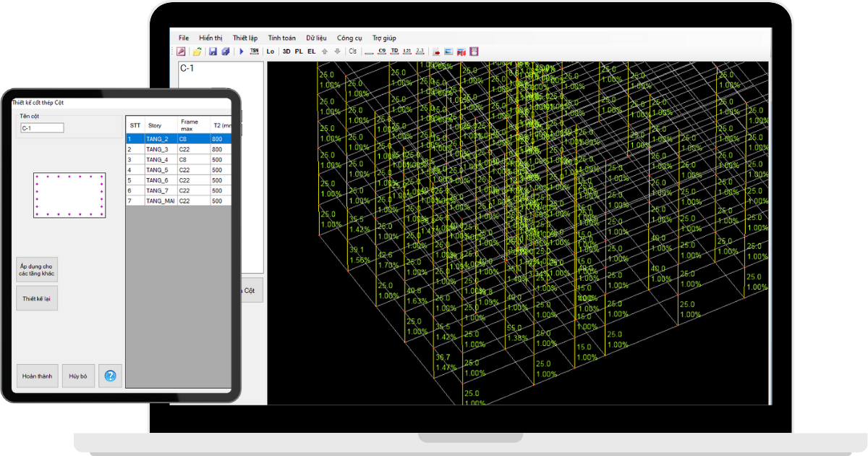Image resolution: width=868 pixels, height=456 pixels.
Task: Click the red PDF export icon
Action: [x=461, y=51]
